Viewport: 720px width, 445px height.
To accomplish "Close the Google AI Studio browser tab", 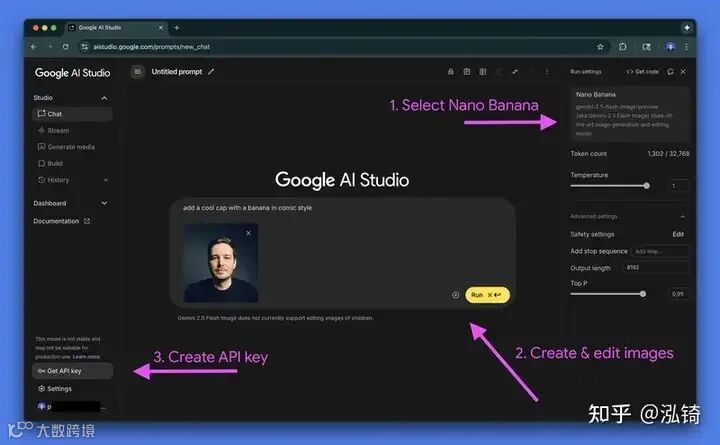I will pos(161,28).
